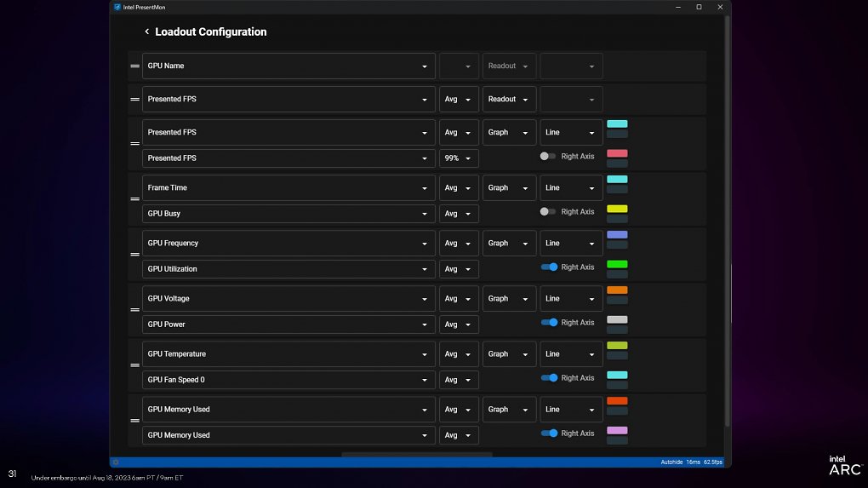Open the Frame Time metric dropdown
The width and height of the screenshot is (868, 488).
288,187
